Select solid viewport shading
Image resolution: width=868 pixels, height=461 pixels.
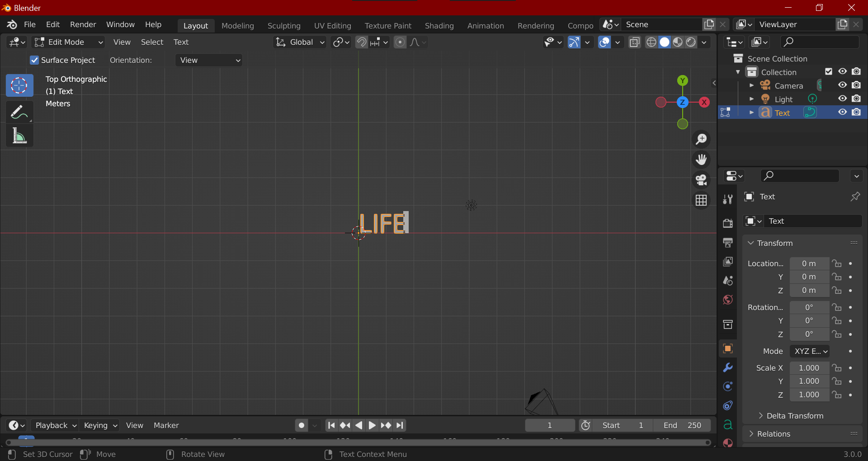click(664, 42)
